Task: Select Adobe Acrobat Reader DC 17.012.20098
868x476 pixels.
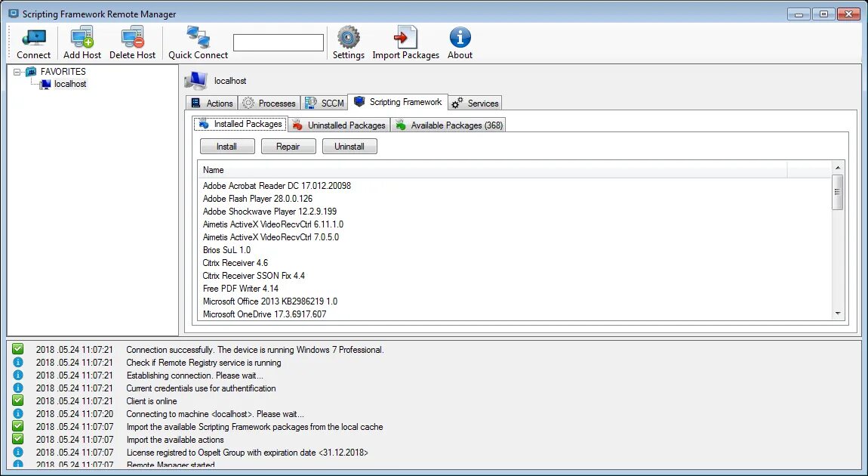Action: point(277,186)
